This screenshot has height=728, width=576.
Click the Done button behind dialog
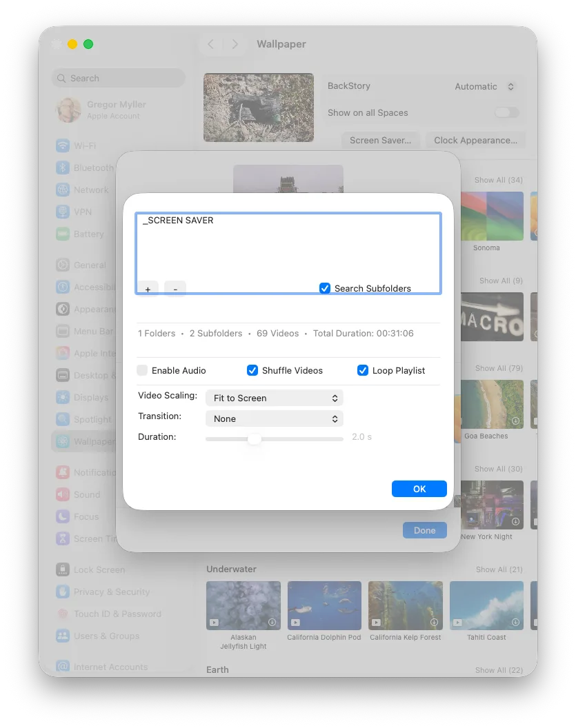(424, 530)
